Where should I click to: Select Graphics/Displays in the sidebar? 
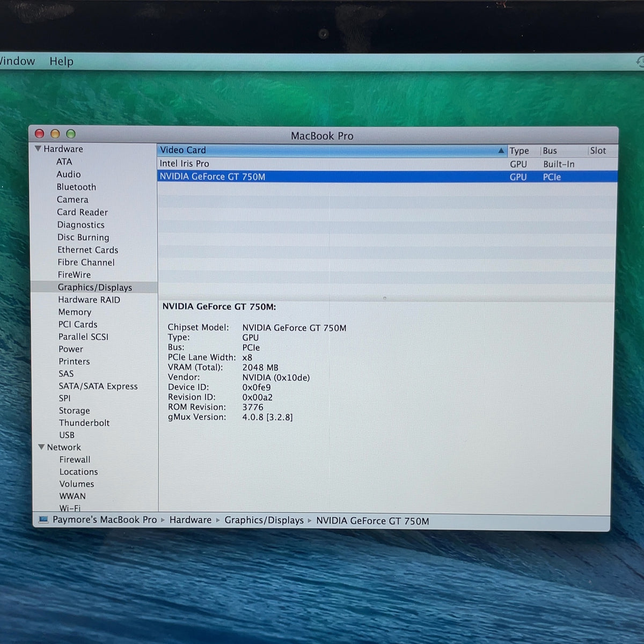tap(94, 287)
